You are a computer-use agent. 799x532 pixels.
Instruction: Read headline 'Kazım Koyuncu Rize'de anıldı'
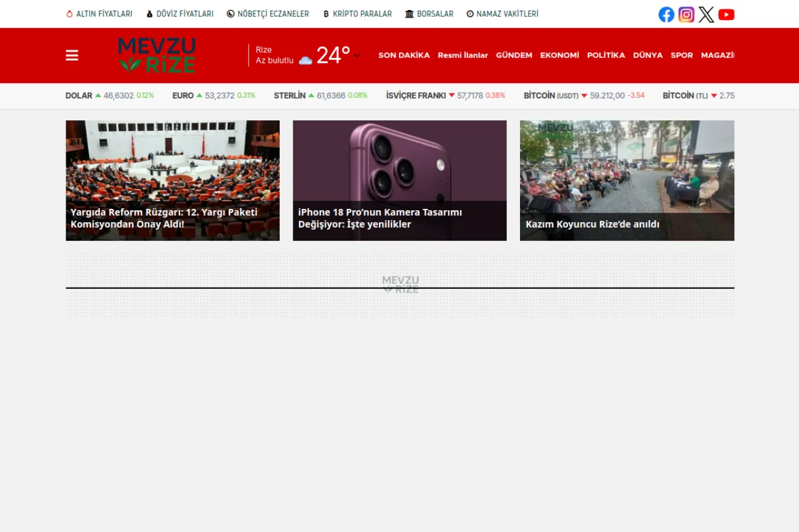pos(592,224)
